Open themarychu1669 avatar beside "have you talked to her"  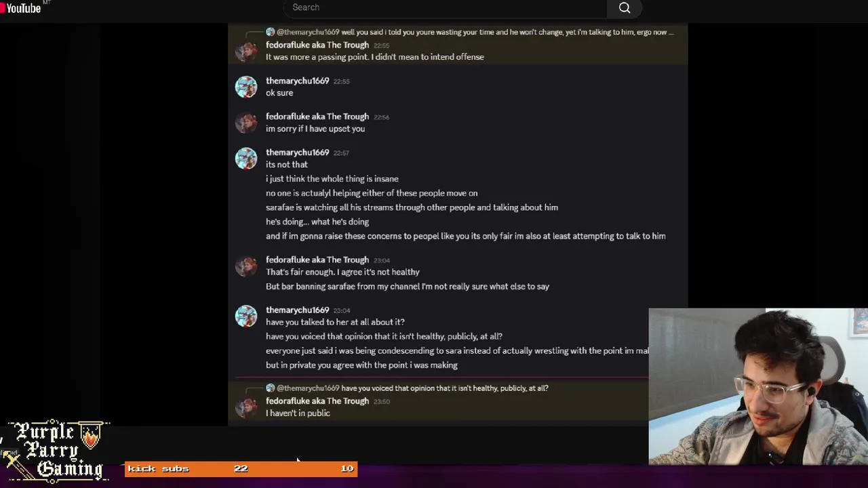click(246, 316)
